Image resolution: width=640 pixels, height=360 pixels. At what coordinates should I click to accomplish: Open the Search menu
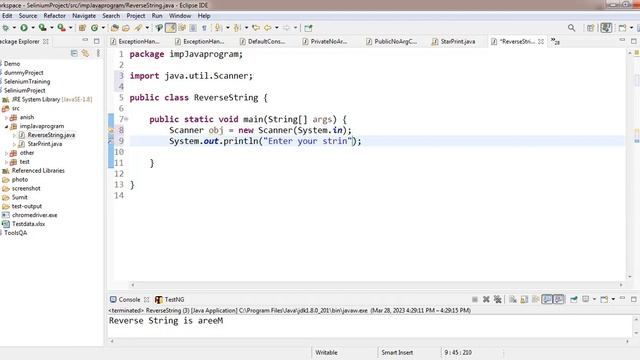click(x=111, y=16)
